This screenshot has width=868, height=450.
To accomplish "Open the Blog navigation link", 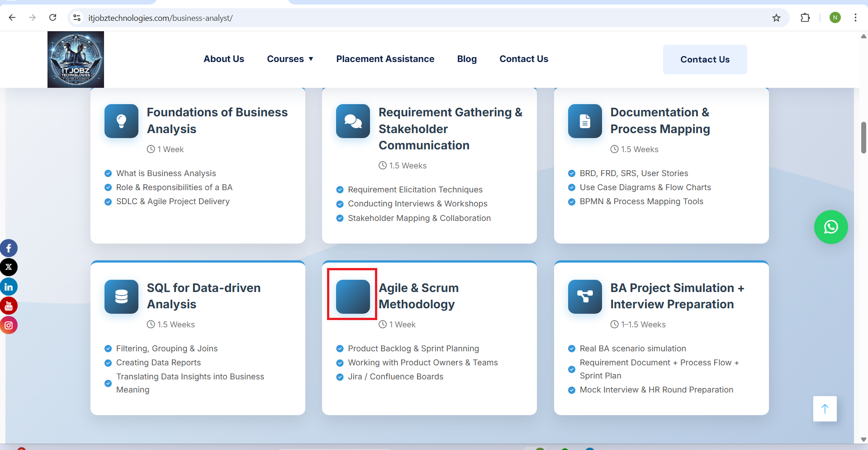I will [x=467, y=59].
